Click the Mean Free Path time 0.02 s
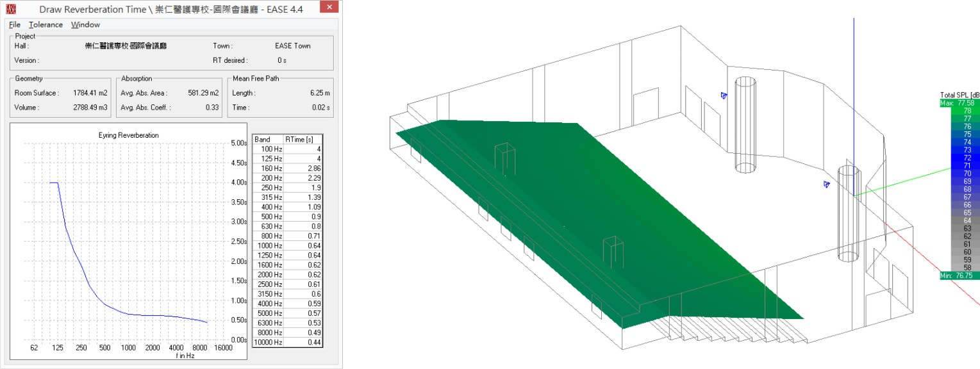 point(320,108)
